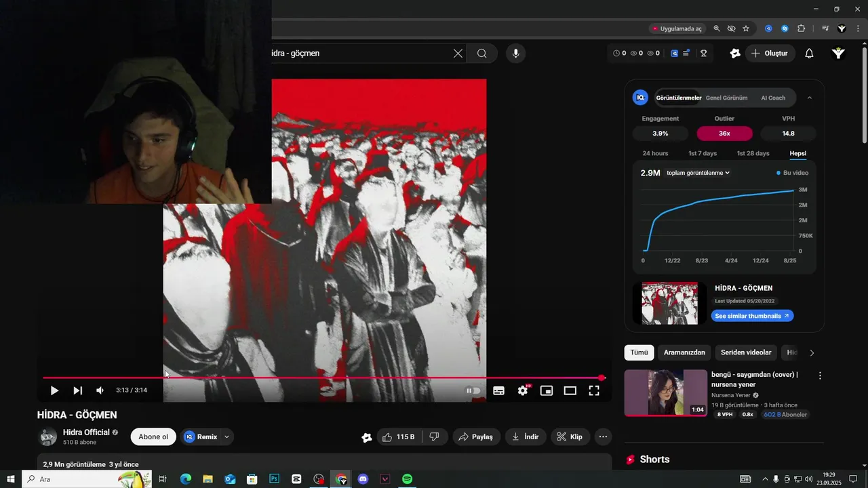Click the Shazam extension icon

click(785, 28)
